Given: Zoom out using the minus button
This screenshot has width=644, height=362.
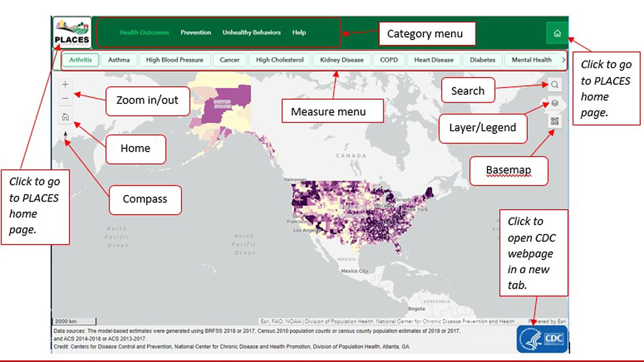Looking at the screenshot, I should (65, 98).
